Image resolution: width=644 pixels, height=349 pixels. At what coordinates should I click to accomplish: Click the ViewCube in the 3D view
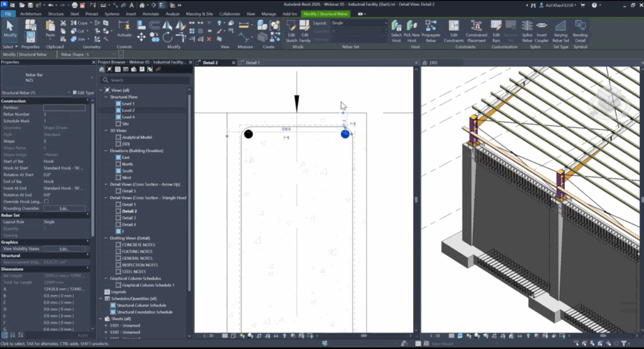click(x=609, y=101)
